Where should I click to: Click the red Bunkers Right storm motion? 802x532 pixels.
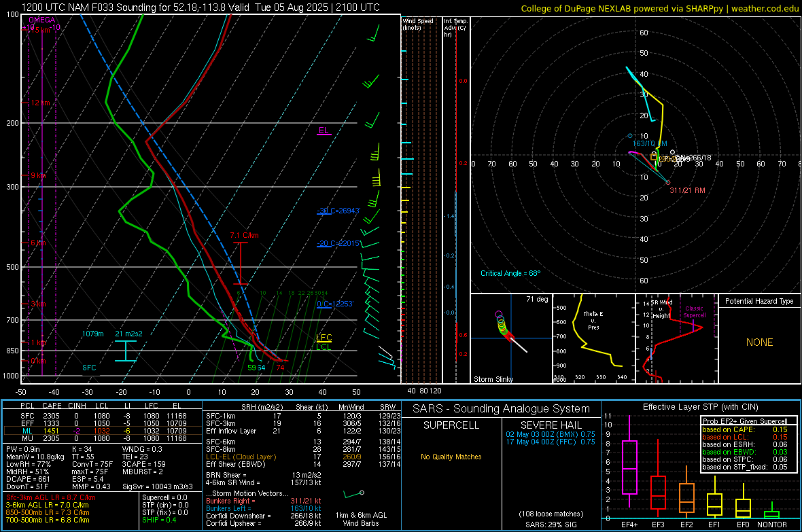[x=264, y=501]
